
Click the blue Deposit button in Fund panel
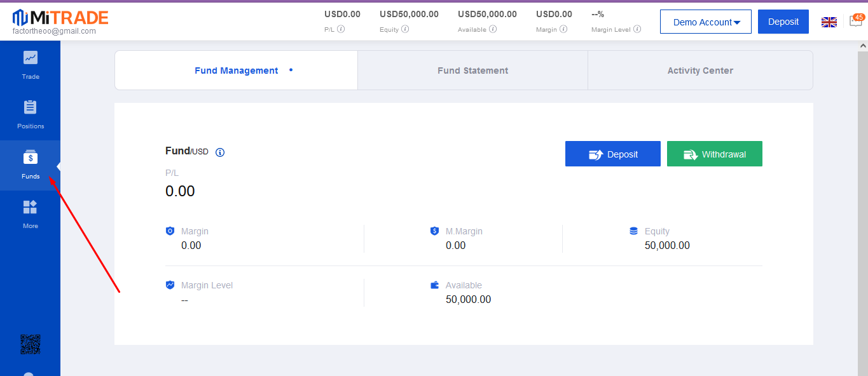pyautogui.click(x=612, y=154)
